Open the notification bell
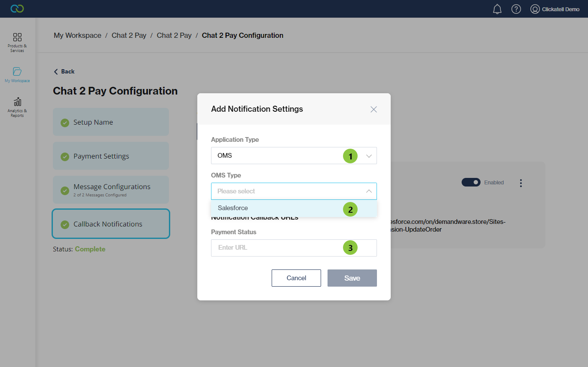The image size is (588, 367). pos(497,9)
